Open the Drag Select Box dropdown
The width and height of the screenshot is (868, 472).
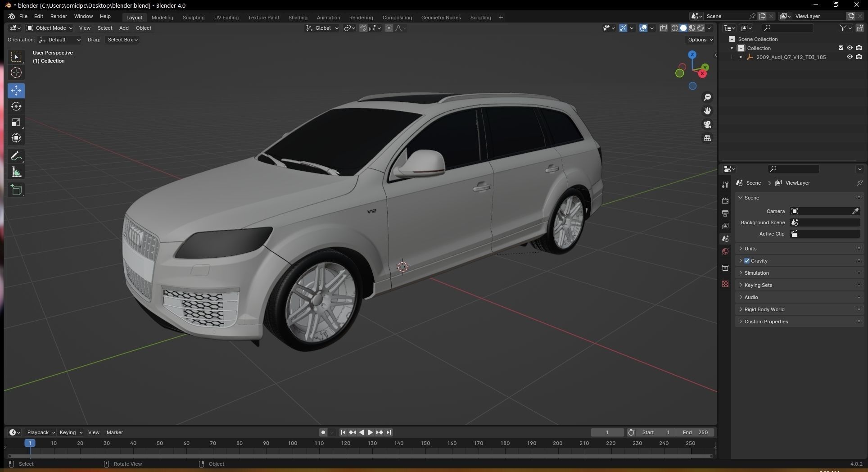click(122, 40)
